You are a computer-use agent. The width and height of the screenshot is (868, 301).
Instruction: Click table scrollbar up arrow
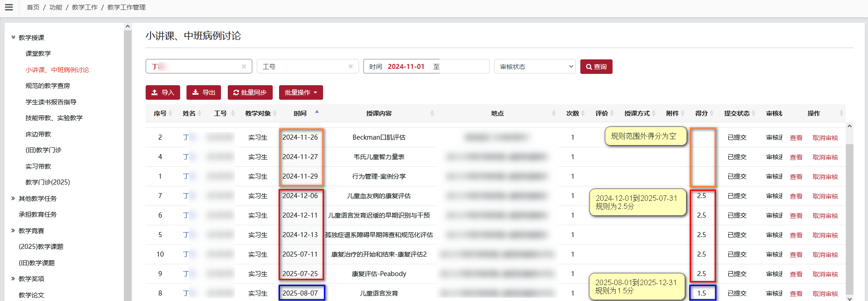point(850,126)
